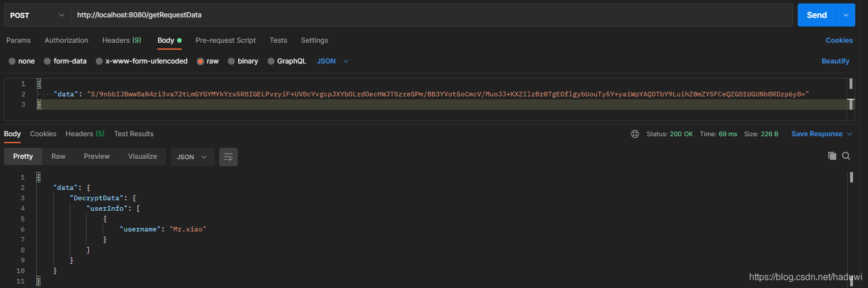Select the form-data body type
This screenshot has width=868, height=288.
point(65,61)
